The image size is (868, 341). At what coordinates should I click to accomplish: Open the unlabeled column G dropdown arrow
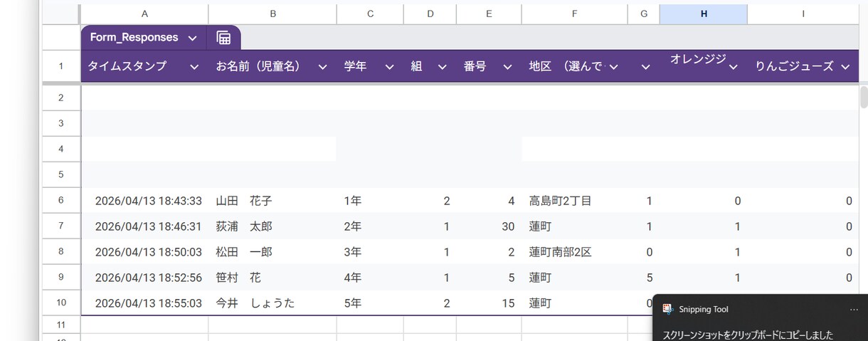coord(645,67)
